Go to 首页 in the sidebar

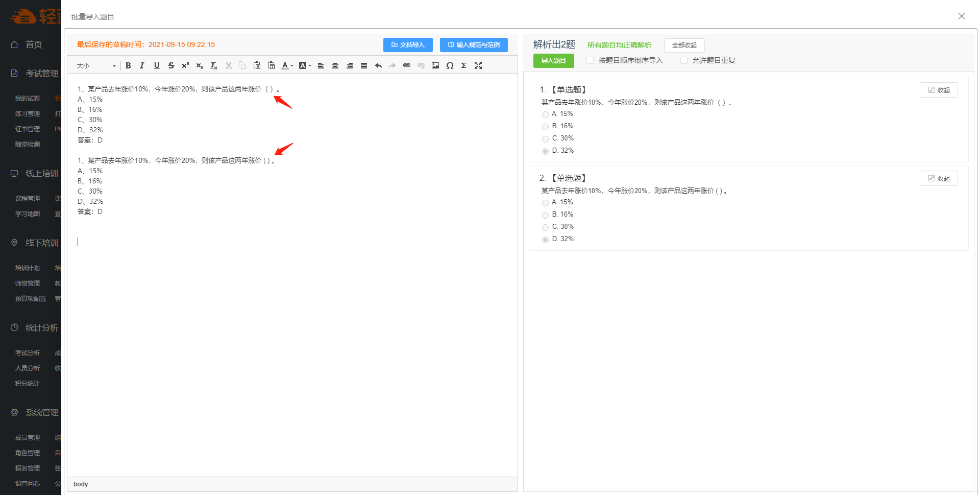point(34,44)
